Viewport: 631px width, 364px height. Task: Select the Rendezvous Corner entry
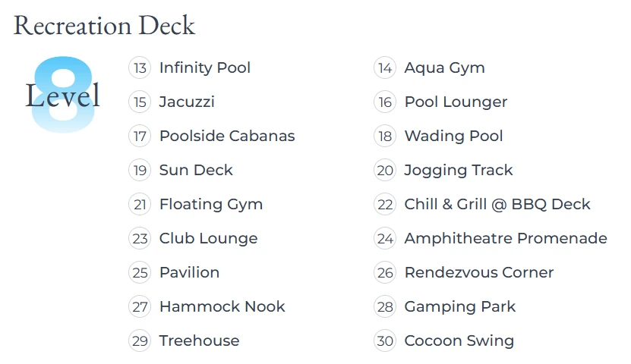(479, 272)
